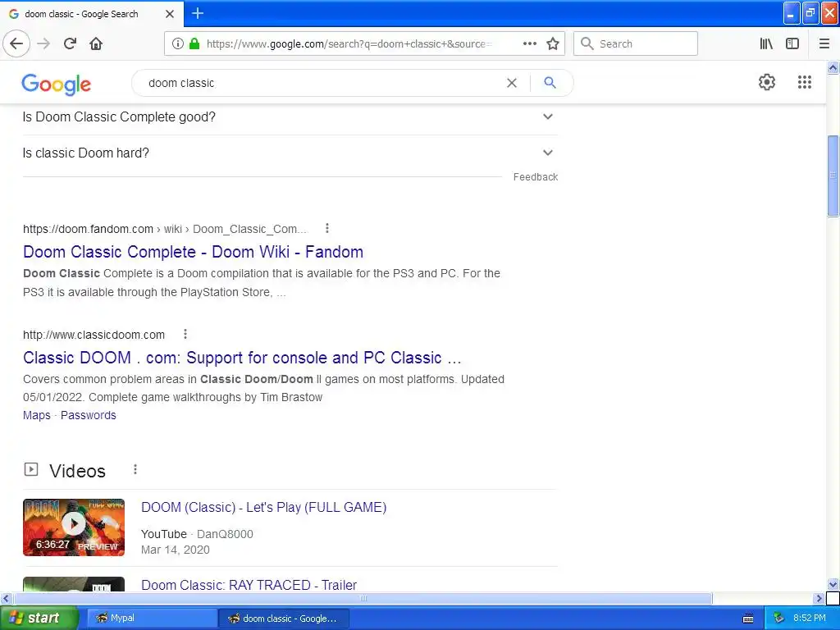Click 'YouTube · DanQ8000' source text
Image resolution: width=840 pixels, height=630 pixels.
coord(197,534)
